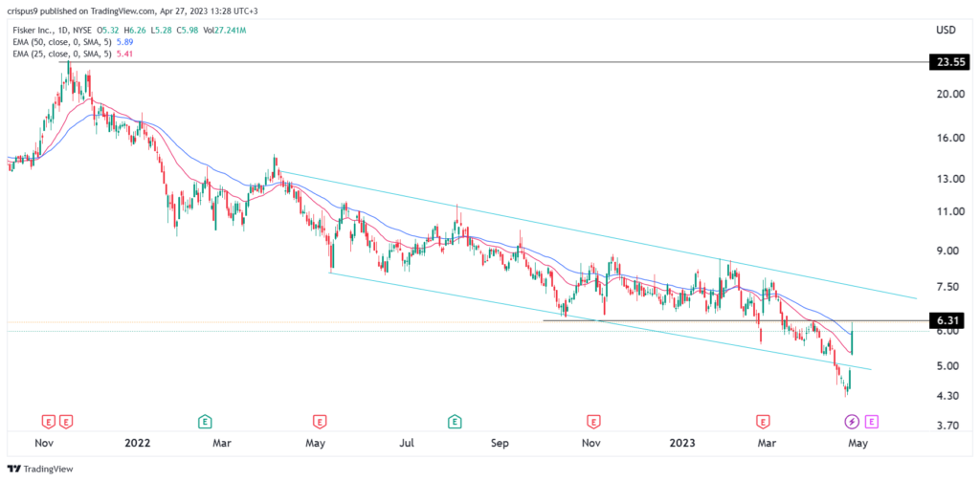Click the high price H6.26
Viewport: 980px width, 481px height.
[x=134, y=30]
